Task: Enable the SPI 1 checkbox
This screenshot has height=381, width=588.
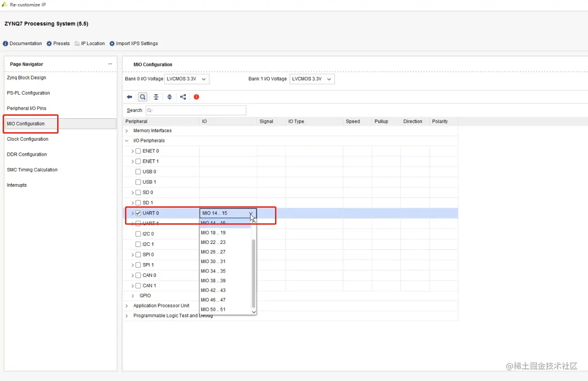Action: coord(138,265)
